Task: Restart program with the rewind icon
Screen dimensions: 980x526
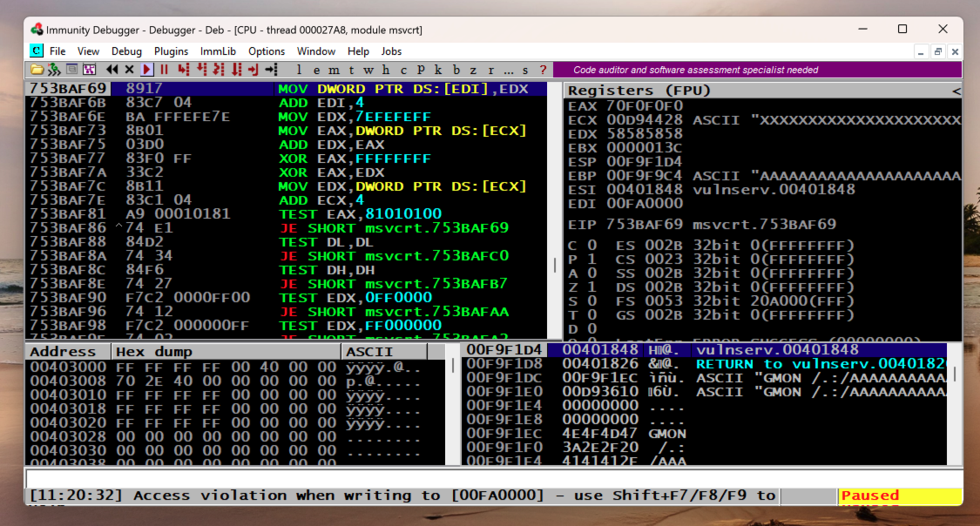Action: [112, 70]
